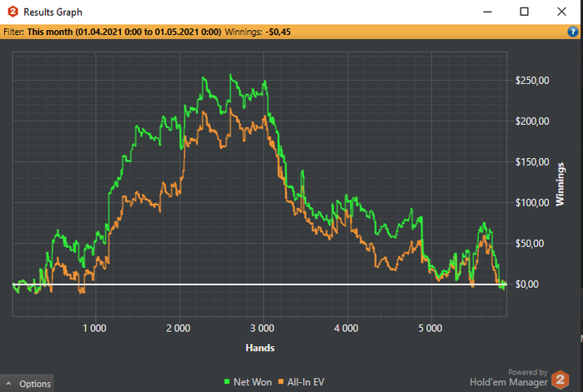Close the Results Graph window
The height and width of the screenshot is (392, 583).
(561, 12)
